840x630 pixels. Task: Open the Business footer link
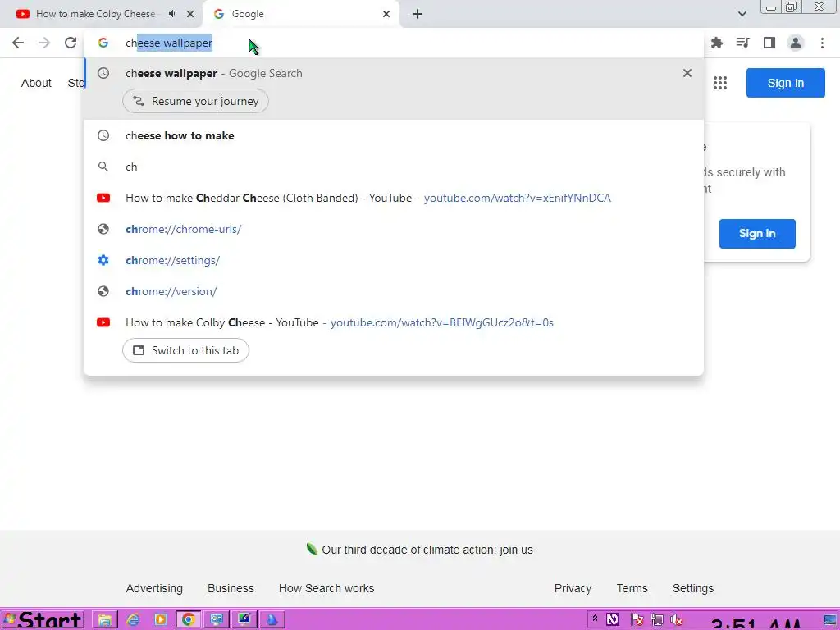pos(231,588)
